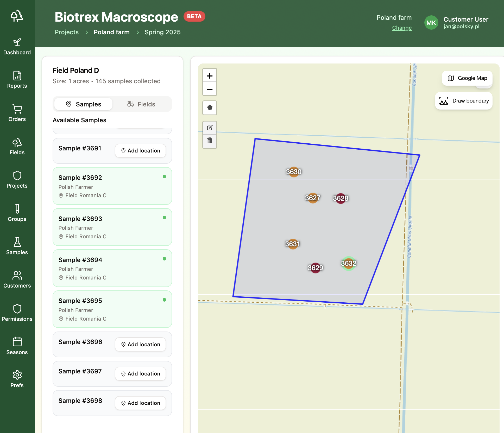The height and width of the screenshot is (433, 504).
Task: Open Prefs gear icon
Action: point(17,379)
